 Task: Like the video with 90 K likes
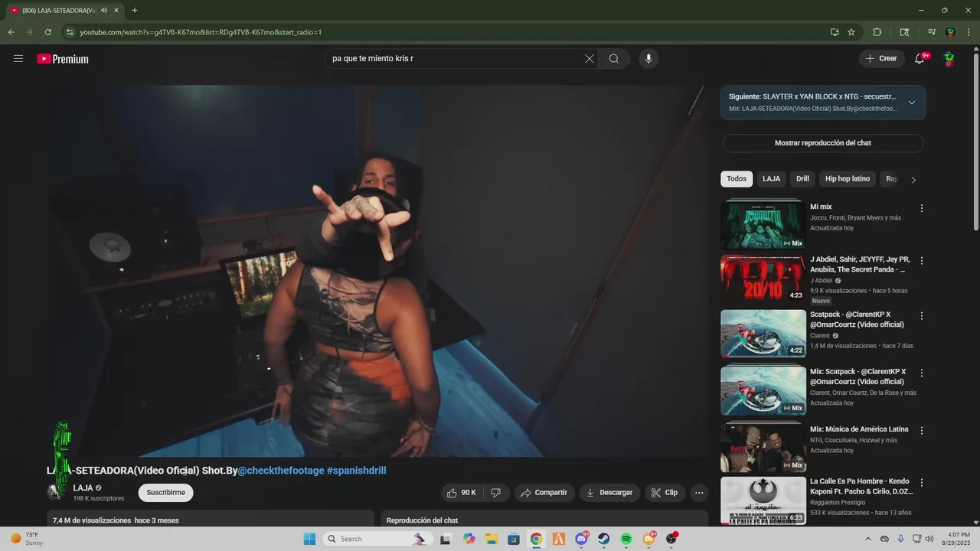pyautogui.click(x=462, y=493)
